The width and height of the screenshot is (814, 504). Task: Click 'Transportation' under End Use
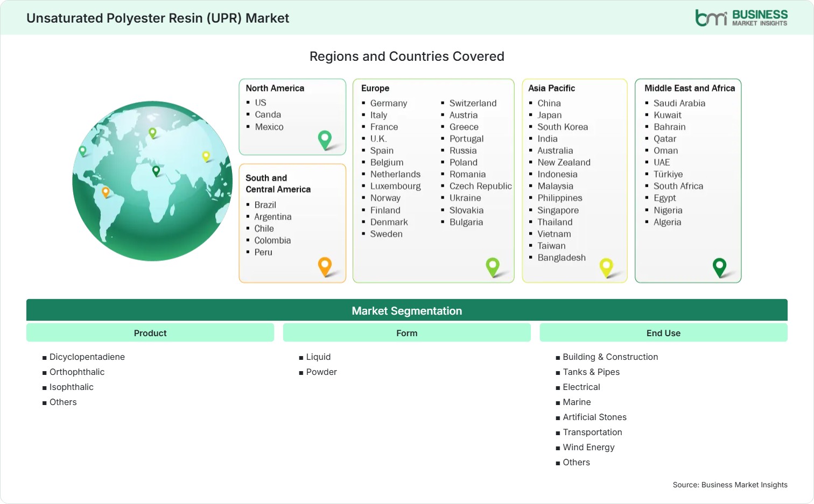click(592, 432)
